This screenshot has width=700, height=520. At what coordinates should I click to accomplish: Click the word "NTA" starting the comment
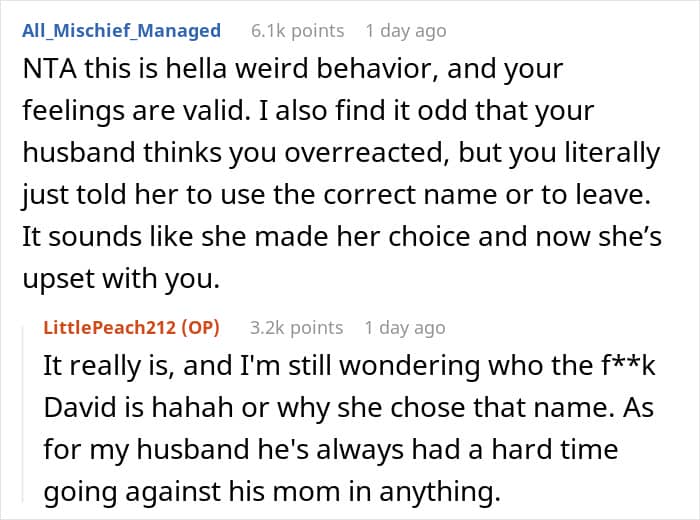tap(44, 70)
